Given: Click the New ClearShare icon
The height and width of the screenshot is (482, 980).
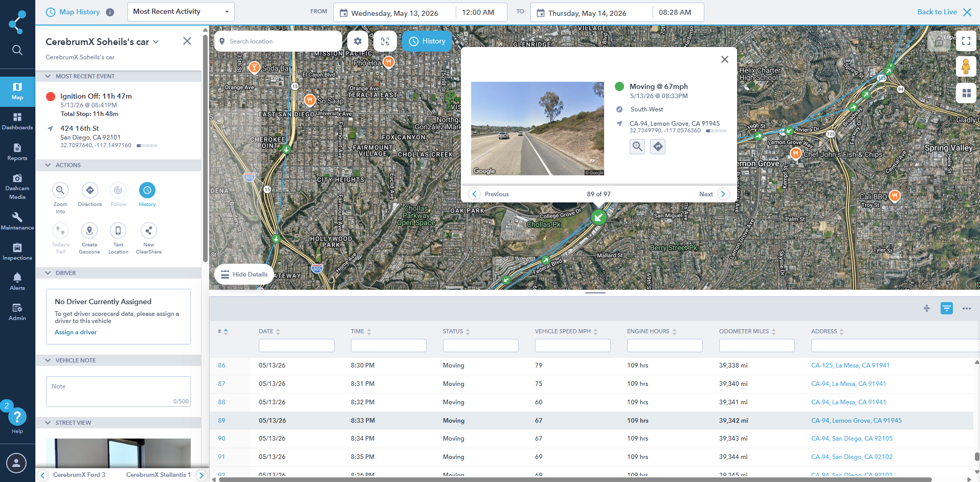Looking at the screenshot, I should pos(149,231).
